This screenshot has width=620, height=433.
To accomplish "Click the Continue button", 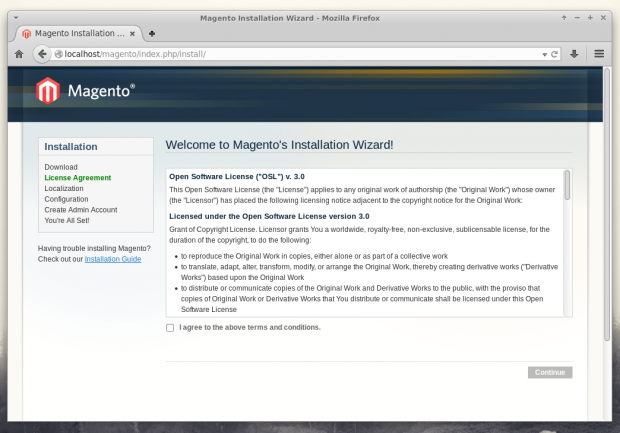I will point(550,372).
